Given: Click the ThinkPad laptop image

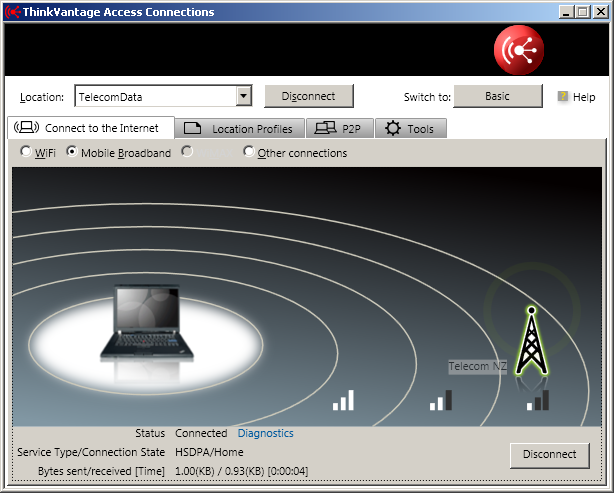Looking at the screenshot, I should 147,323.
